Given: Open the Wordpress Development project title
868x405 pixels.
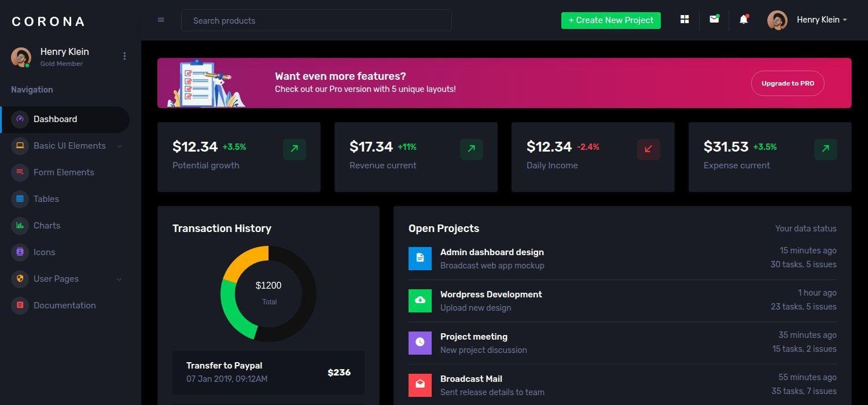Looking at the screenshot, I should point(491,294).
